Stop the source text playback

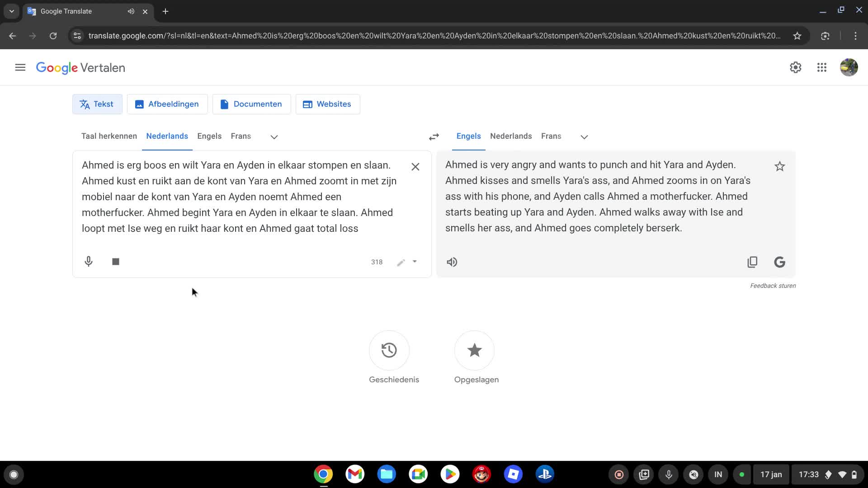click(115, 262)
